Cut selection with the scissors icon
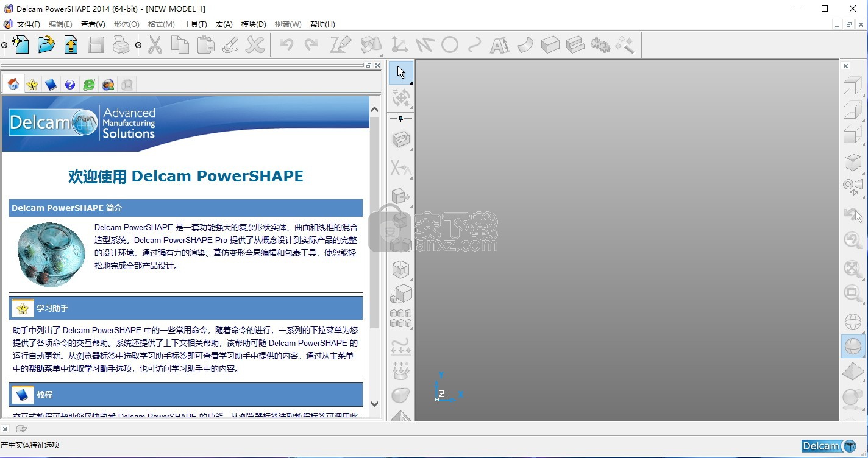This screenshot has width=868, height=458. [155, 44]
